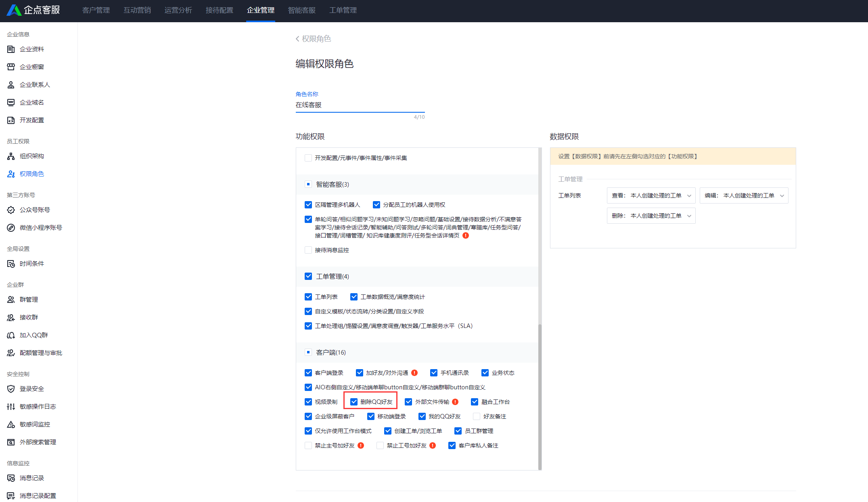The height and width of the screenshot is (502, 868).
Task: Open 删除 permission dropdown for 工单列表
Action: coord(651,216)
